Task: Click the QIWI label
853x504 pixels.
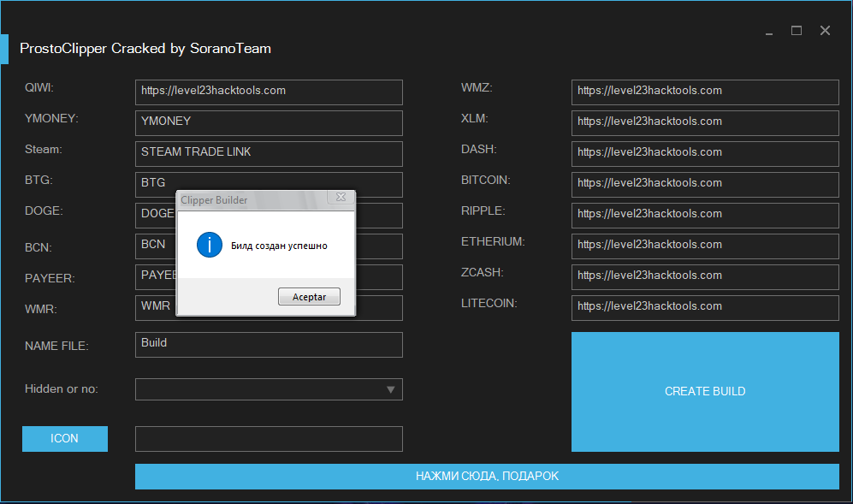Action: click(x=39, y=87)
